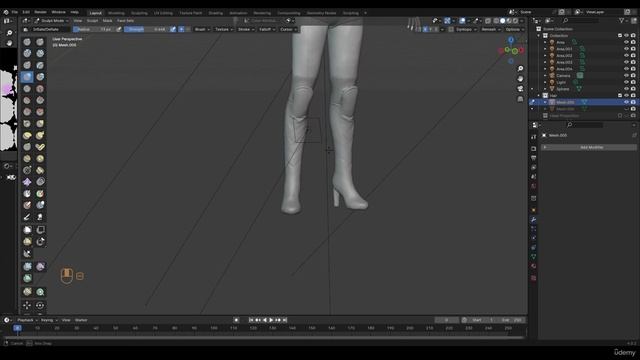The height and width of the screenshot is (360, 640).
Task: Select the Flatten brush
Action: 27,100
